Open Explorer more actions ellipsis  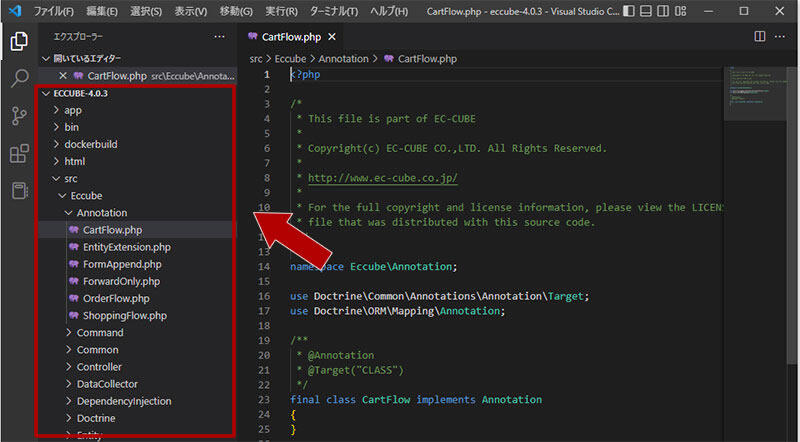[x=219, y=37]
